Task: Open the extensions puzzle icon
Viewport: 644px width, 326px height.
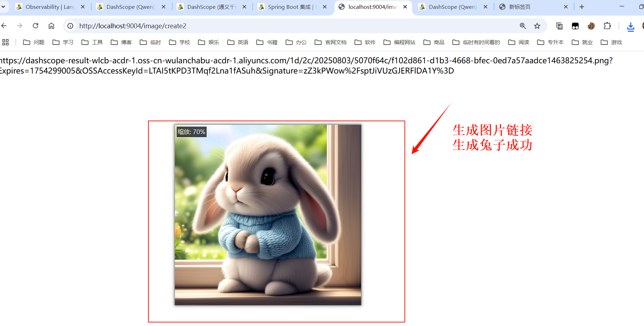Action: point(607,26)
